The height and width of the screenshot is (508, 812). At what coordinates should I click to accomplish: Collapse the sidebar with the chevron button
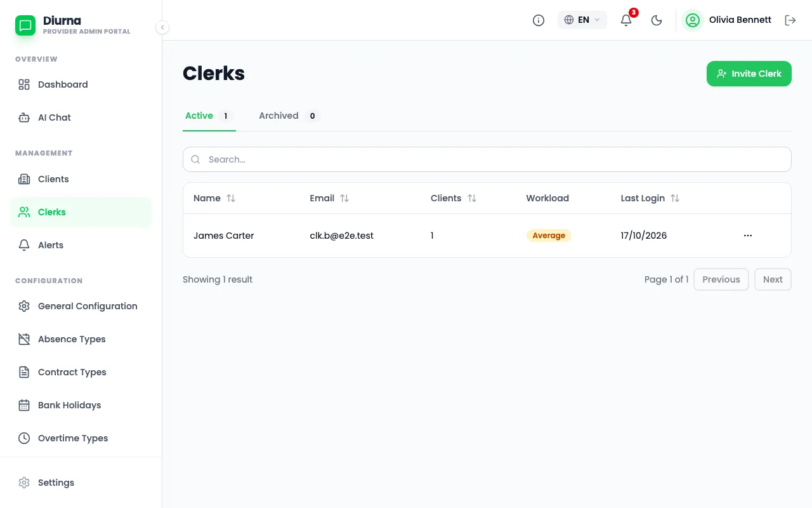tap(162, 27)
